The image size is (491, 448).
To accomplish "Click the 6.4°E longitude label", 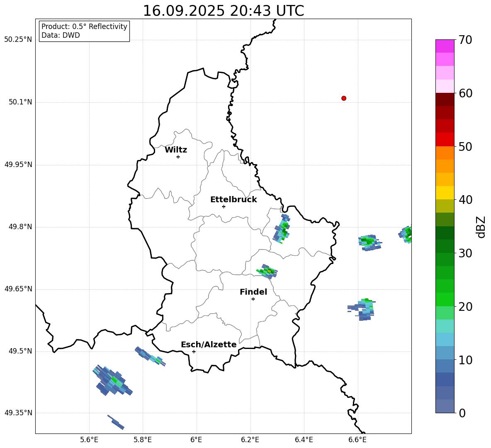I will coord(304,440).
